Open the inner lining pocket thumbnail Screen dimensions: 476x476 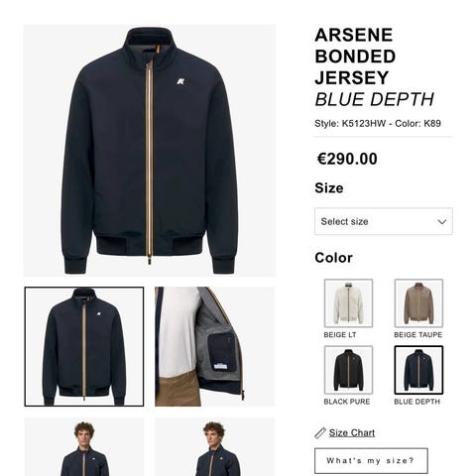point(214,346)
